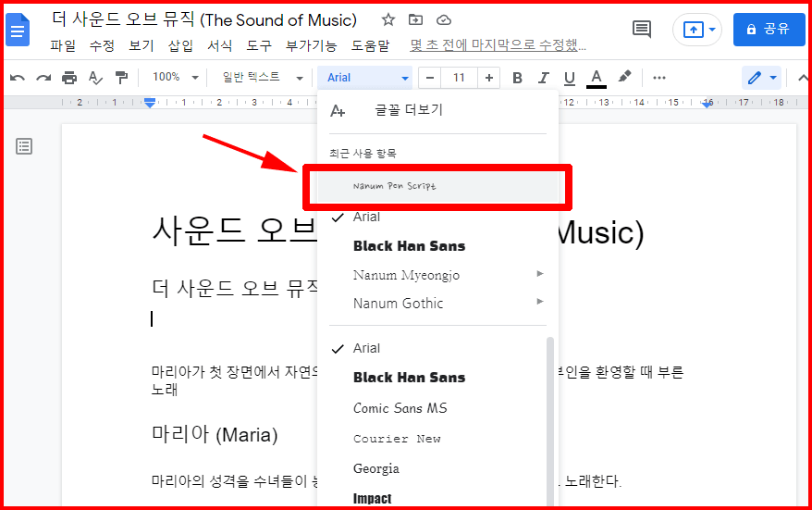Open the 도구 menu
Viewport: 812px width, 510px height.
[259, 45]
